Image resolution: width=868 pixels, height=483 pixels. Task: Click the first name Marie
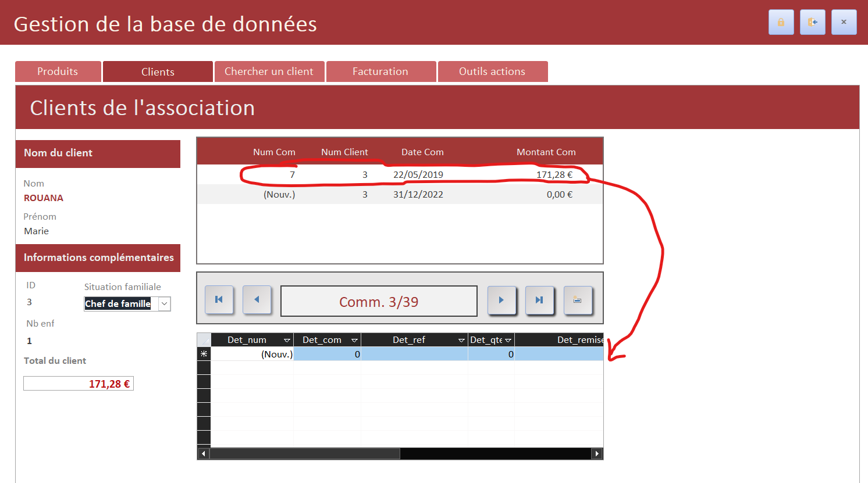(x=36, y=231)
